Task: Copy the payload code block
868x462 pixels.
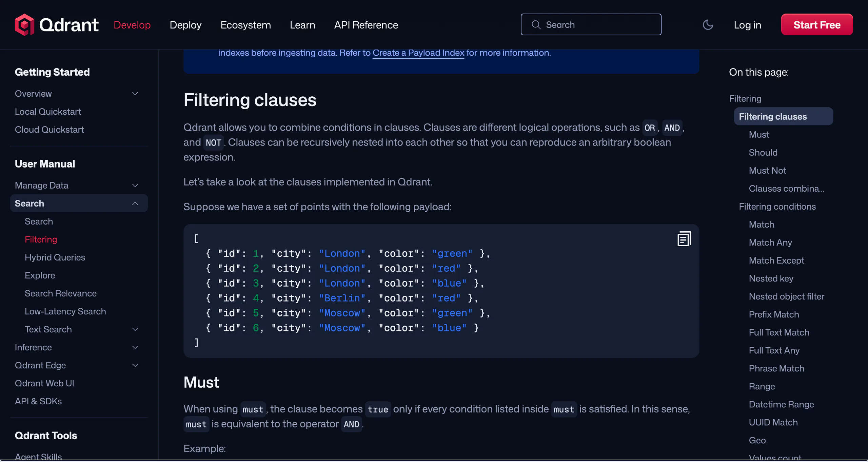Action: point(684,239)
